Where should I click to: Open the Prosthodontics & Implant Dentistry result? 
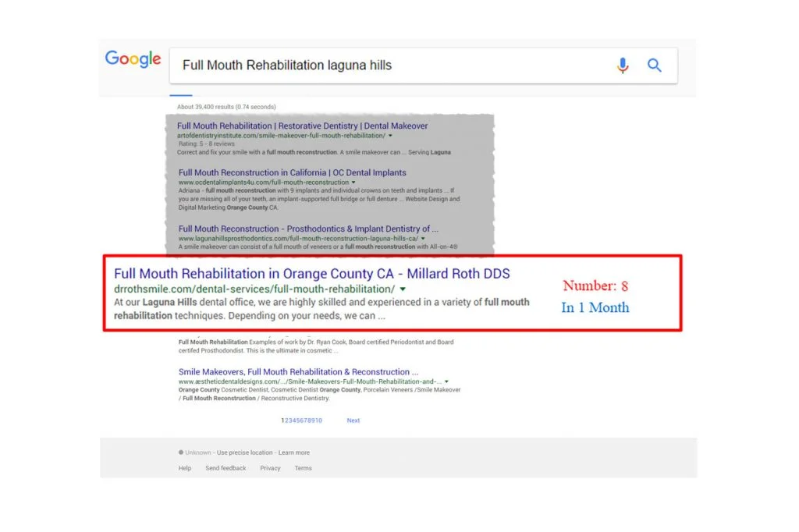coord(308,229)
